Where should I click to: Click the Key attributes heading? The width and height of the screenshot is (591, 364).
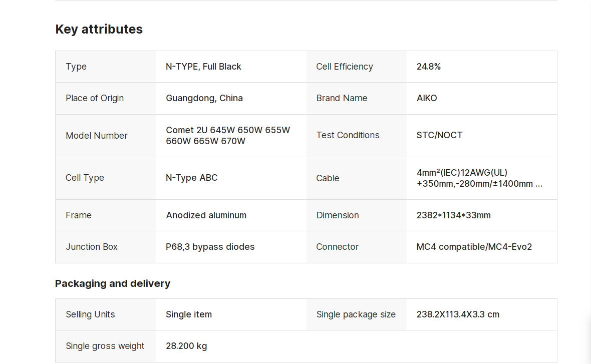point(99,29)
